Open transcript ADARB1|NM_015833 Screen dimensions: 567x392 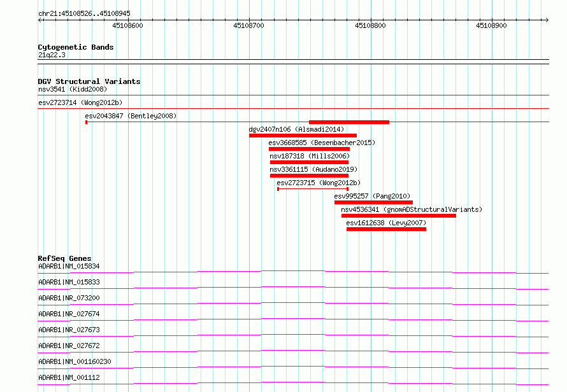pyautogui.click(x=69, y=282)
